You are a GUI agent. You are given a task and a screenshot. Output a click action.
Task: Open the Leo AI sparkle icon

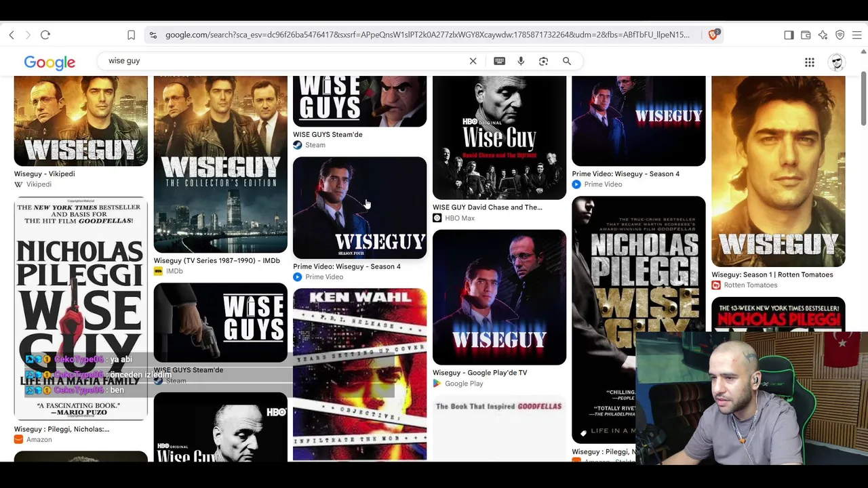[823, 35]
